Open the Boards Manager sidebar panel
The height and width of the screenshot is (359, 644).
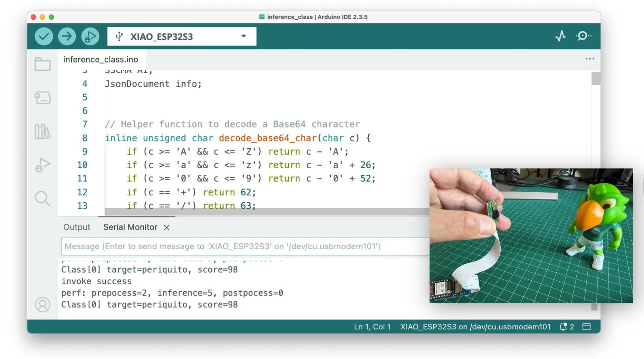coord(42,98)
